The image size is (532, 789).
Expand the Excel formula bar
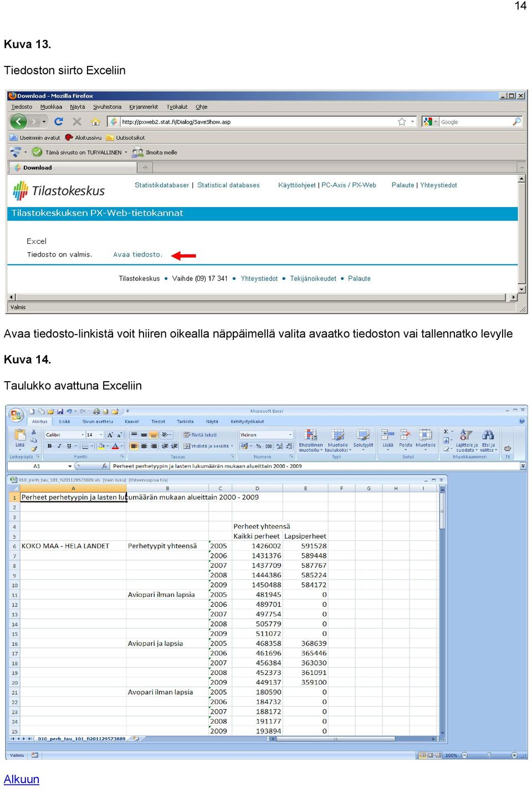click(523, 466)
